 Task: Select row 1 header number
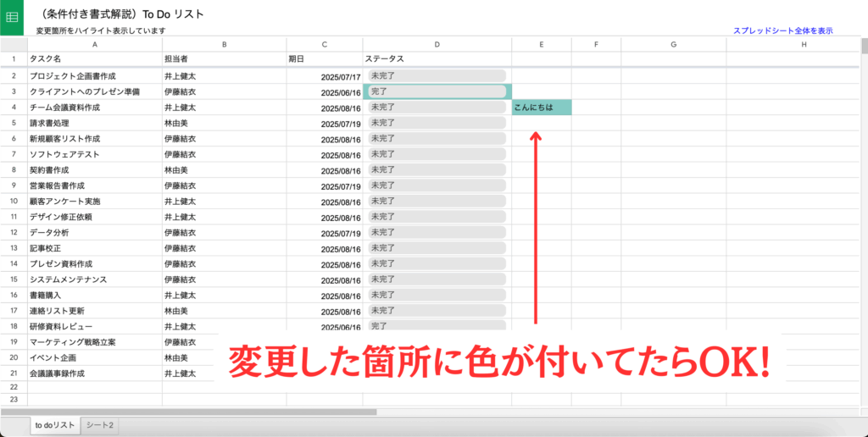(x=14, y=58)
